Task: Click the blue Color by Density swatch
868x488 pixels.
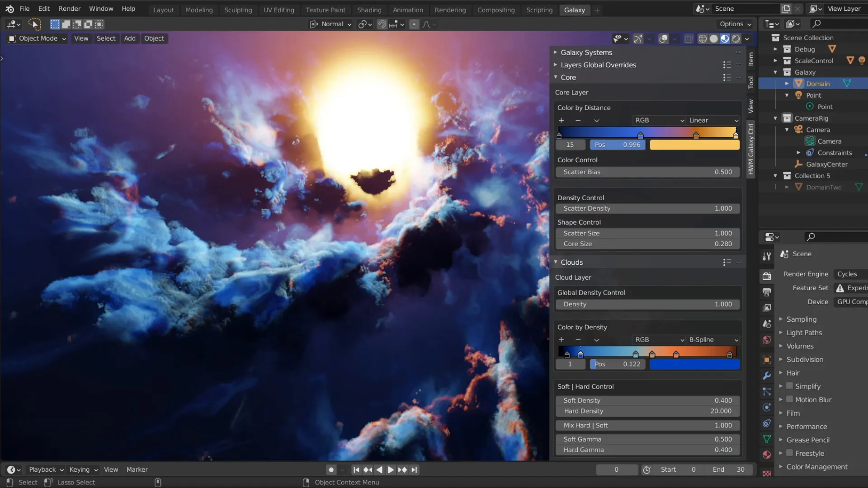Action: click(694, 364)
